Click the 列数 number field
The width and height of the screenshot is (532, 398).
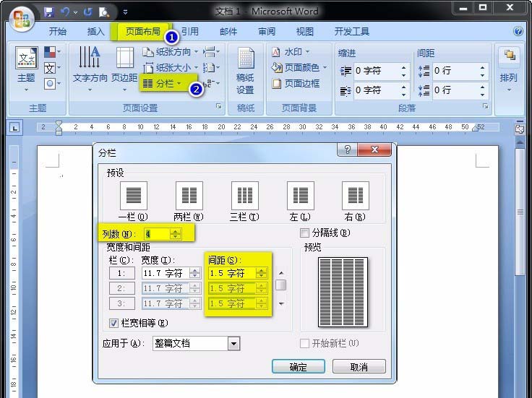[158, 233]
